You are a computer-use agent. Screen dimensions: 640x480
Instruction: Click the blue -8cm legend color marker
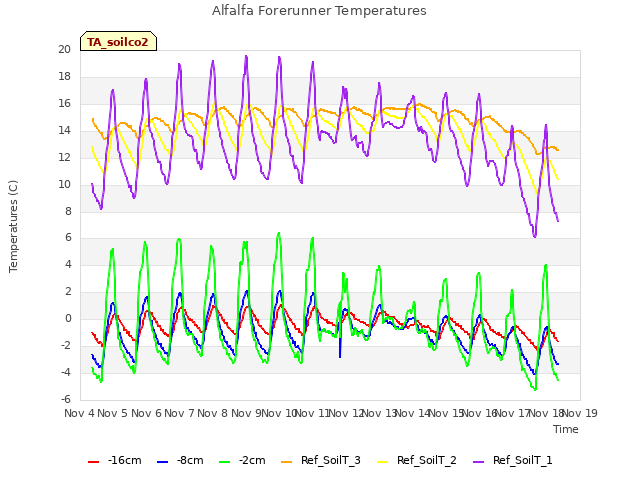[x=162, y=462]
